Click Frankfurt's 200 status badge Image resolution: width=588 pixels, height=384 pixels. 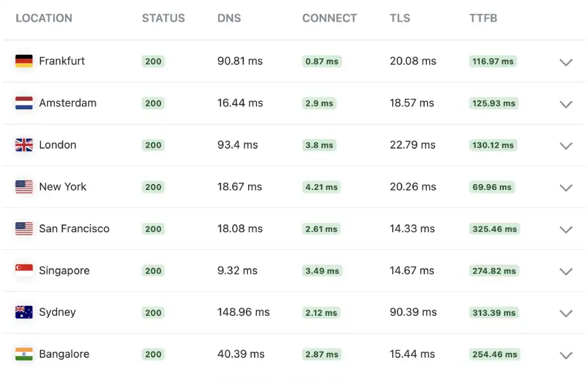pos(153,61)
